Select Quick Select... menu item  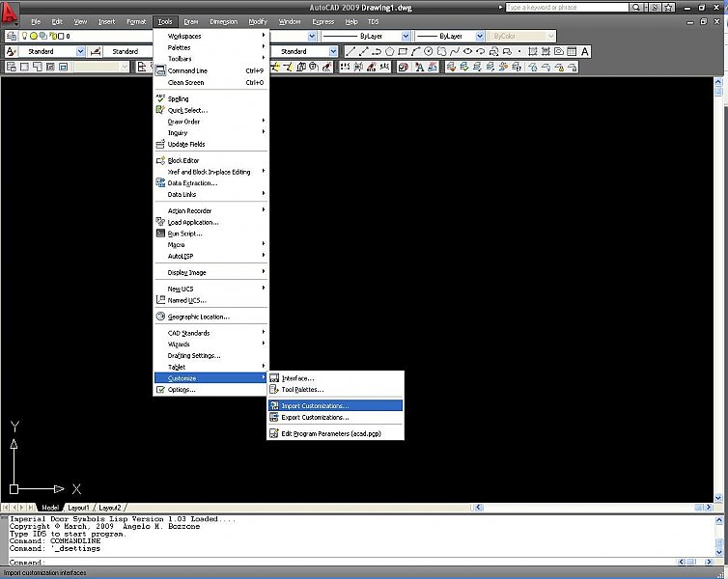coord(211,110)
